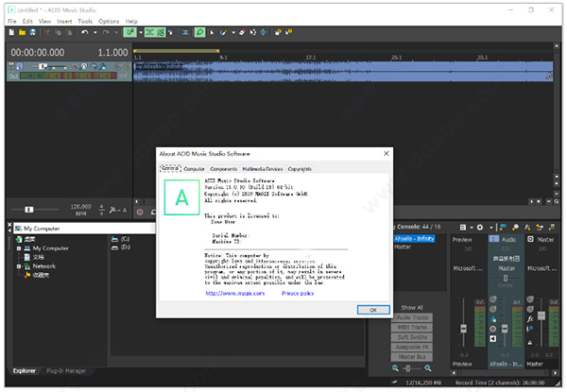Click OK in the About dialog
The height and width of the screenshot is (392, 567).
373,310
